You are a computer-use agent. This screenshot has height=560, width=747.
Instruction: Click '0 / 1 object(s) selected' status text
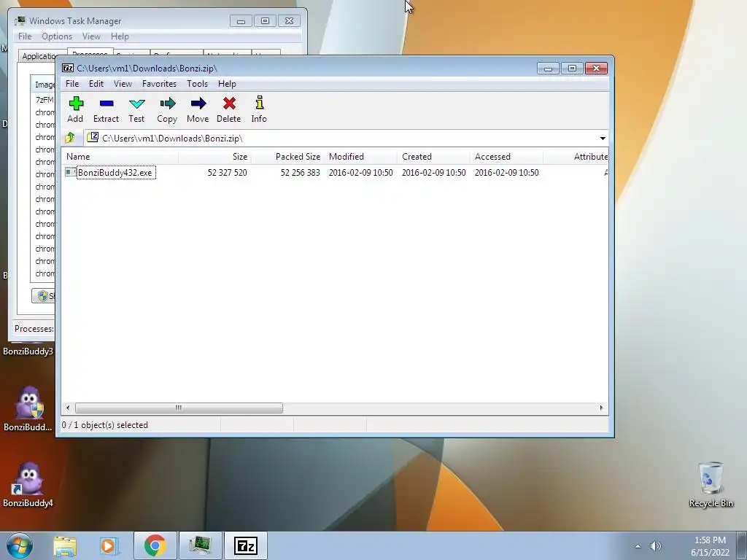click(x=105, y=425)
